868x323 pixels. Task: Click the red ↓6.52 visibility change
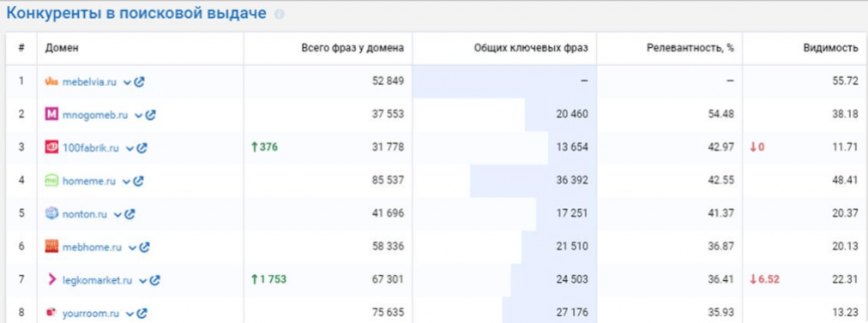(x=764, y=280)
